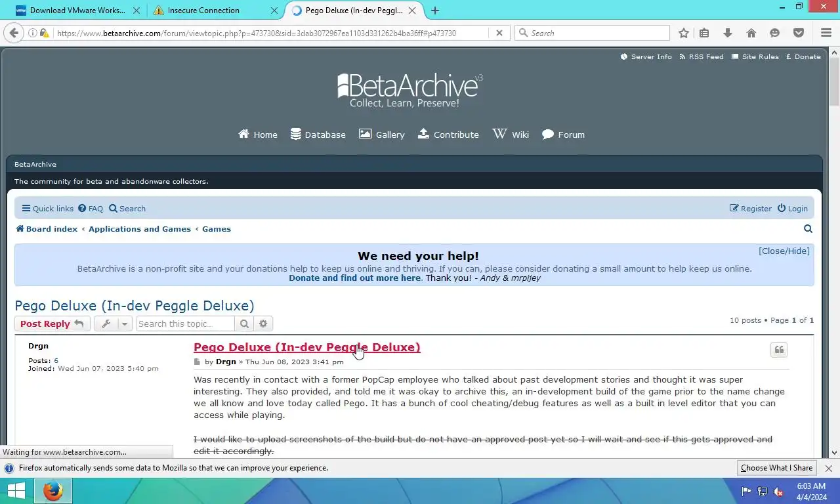This screenshot has width=840, height=504.
Task: Show bookmarks list icon in toolbar
Action: coord(704,33)
